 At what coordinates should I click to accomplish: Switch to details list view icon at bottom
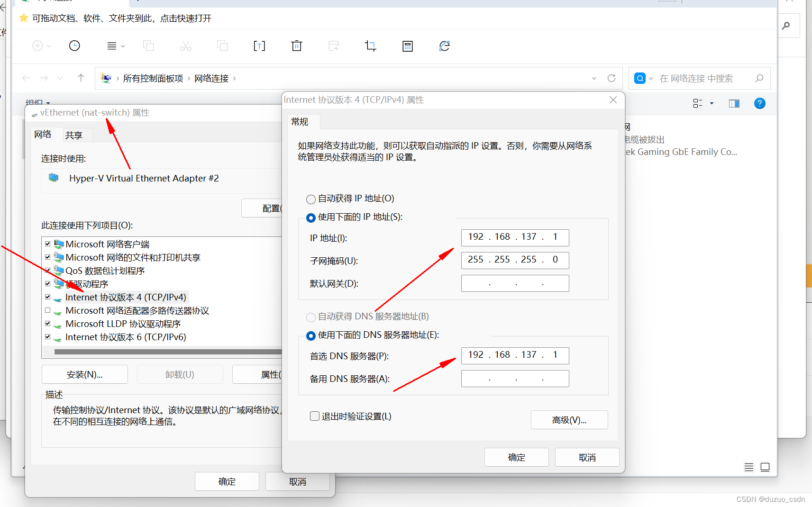[x=749, y=467]
